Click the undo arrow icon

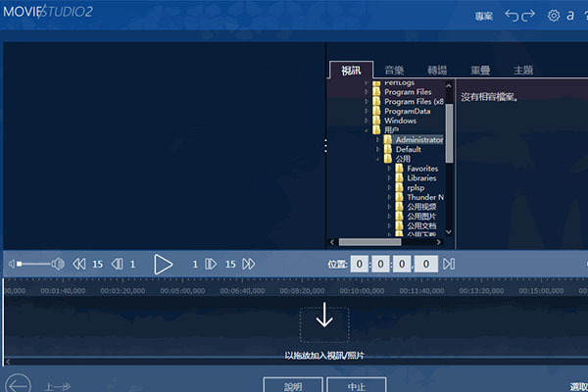[512, 16]
